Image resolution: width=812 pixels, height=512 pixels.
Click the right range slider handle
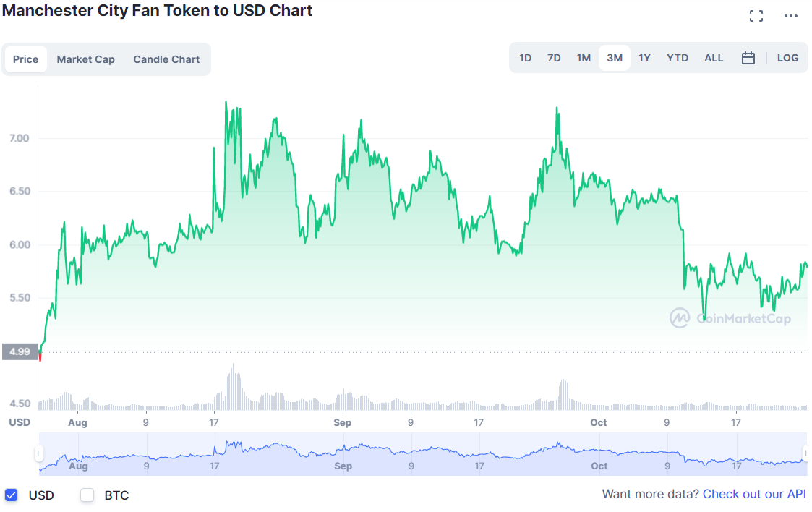pos(806,453)
